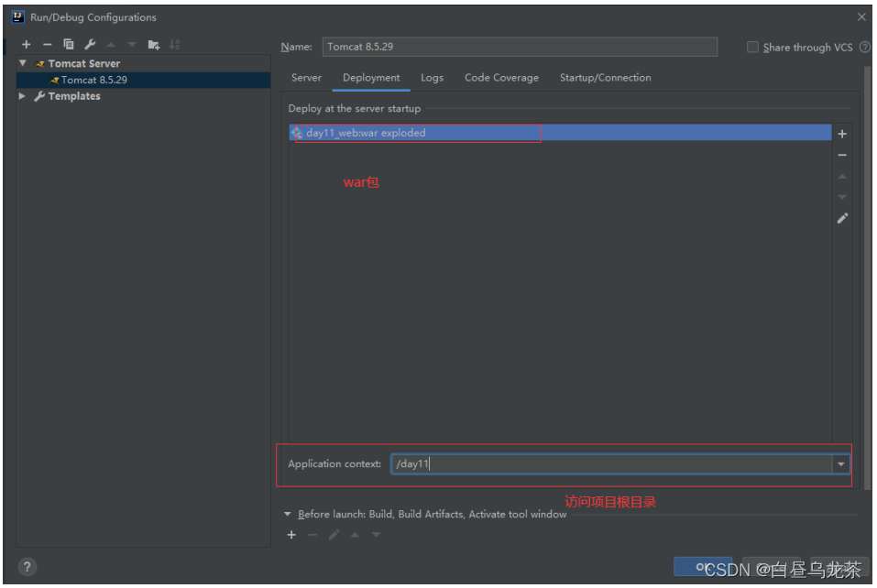877x588 pixels.
Task: Enable Share through VCS
Action: (752, 47)
